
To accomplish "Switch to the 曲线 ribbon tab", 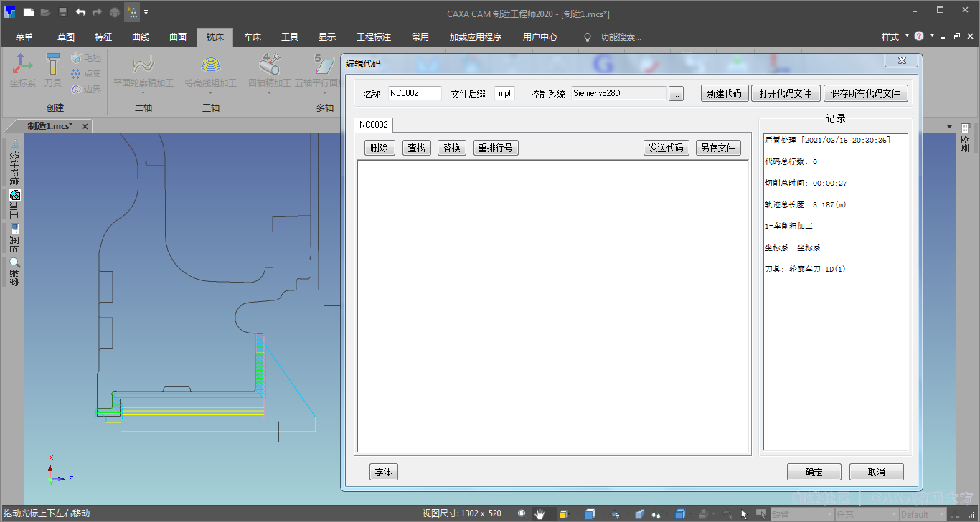I will (x=141, y=37).
